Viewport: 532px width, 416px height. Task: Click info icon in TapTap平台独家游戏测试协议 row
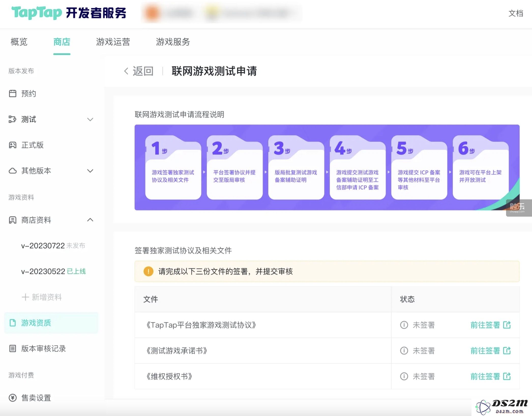tap(404, 325)
